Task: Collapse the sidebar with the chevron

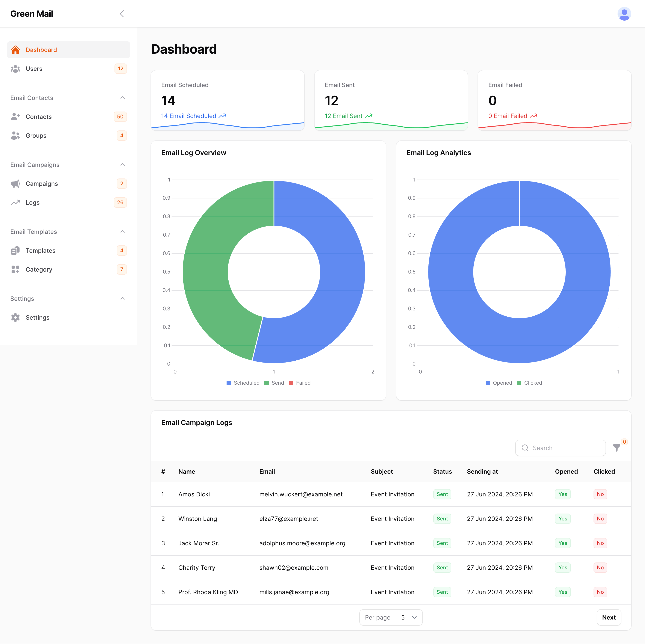Action: point(122,14)
